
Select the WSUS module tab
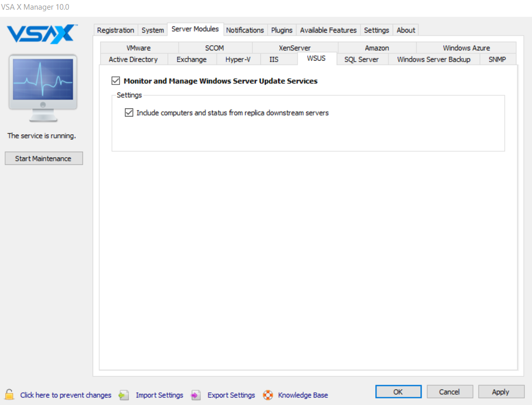[316, 59]
